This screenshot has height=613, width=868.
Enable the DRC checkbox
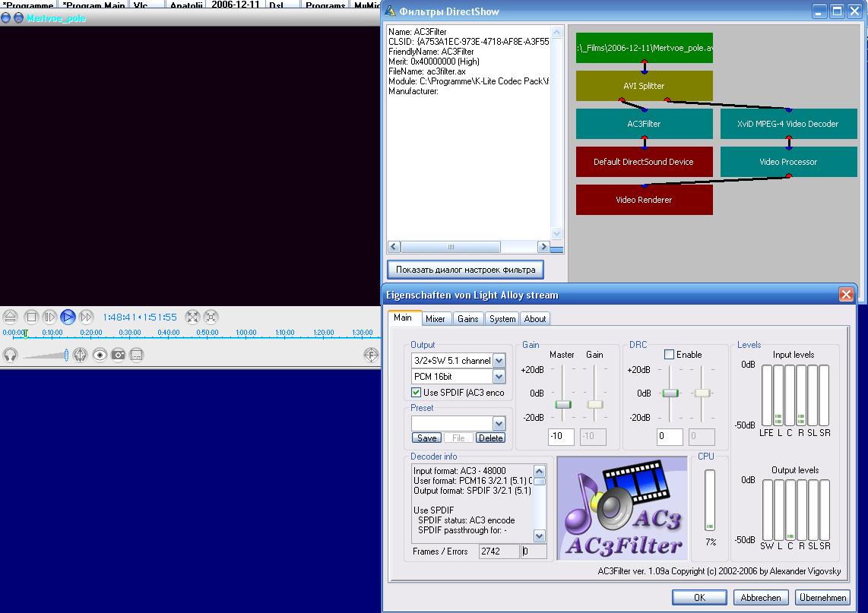(x=670, y=355)
